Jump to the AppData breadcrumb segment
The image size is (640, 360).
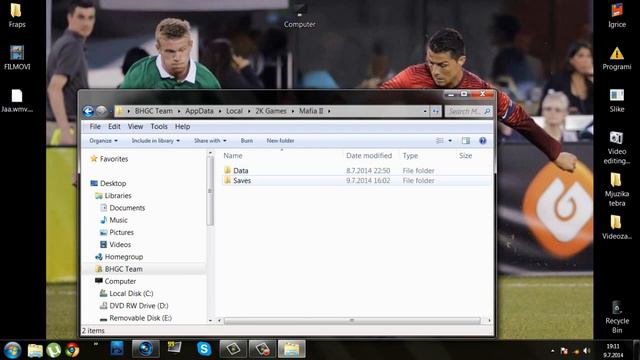pyautogui.click(x=199, y=111)
